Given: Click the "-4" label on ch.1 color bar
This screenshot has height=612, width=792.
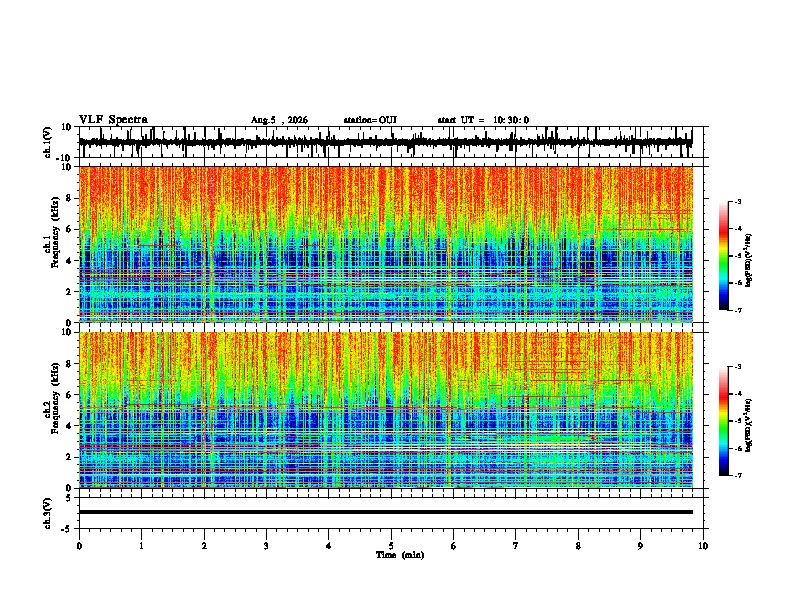Looking at the screenshot, I should [738, 229].
